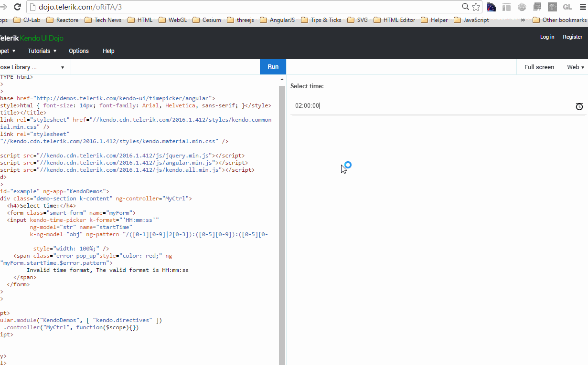Open the JavaScript bookmark folder
588x365 pixels.
coord(471,20)
